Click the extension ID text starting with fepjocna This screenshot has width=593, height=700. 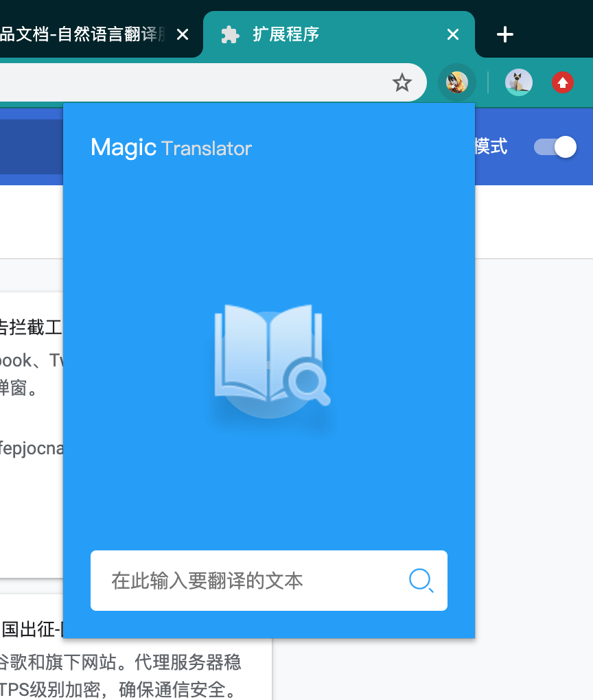[31, 448]
